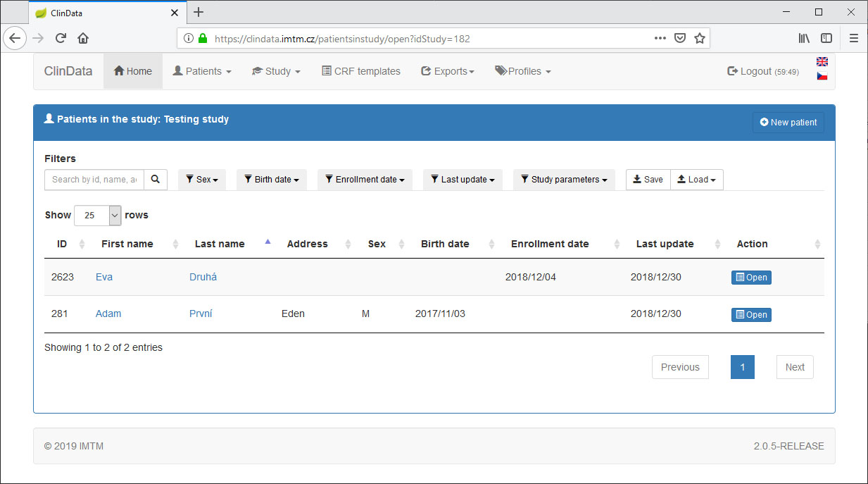Open the record for patient Adam První
This screenshot has width=868, height=484.
click(751, 315)
